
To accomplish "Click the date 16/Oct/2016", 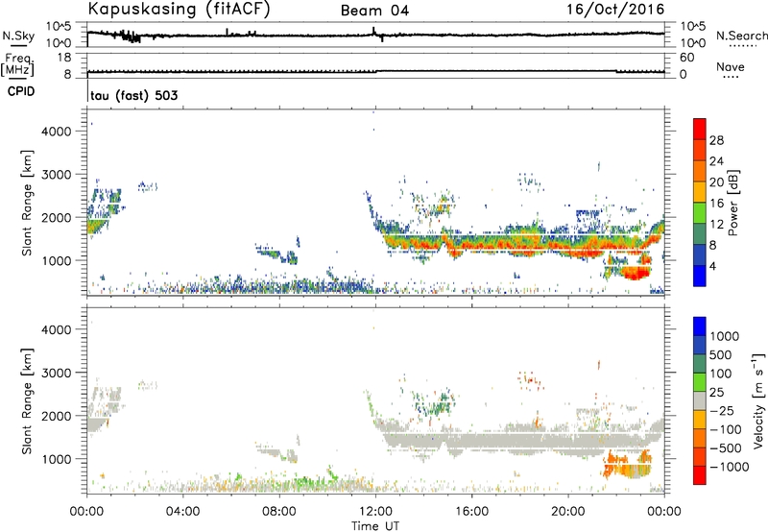I will (615, 10).
